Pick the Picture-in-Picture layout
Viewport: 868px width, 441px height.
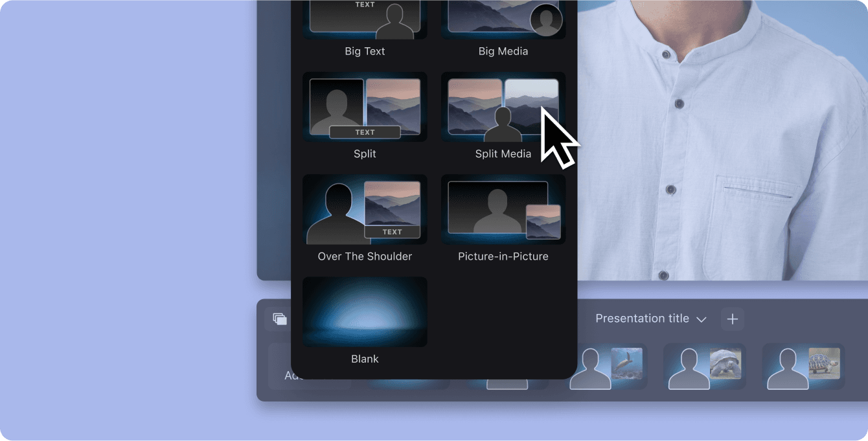pyautogui.click(x=503, y=209)
